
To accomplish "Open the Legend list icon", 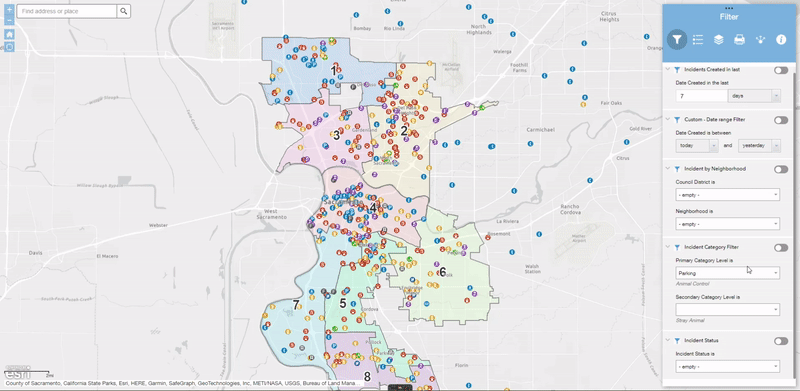I will pos(698,39).
